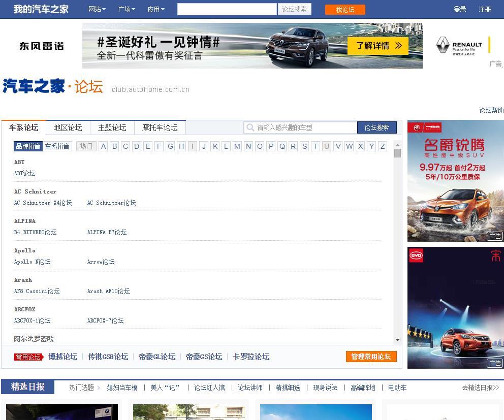The image size is (504, 420).
Task: Filter brands by letter Z
Action: click(383, 146)
